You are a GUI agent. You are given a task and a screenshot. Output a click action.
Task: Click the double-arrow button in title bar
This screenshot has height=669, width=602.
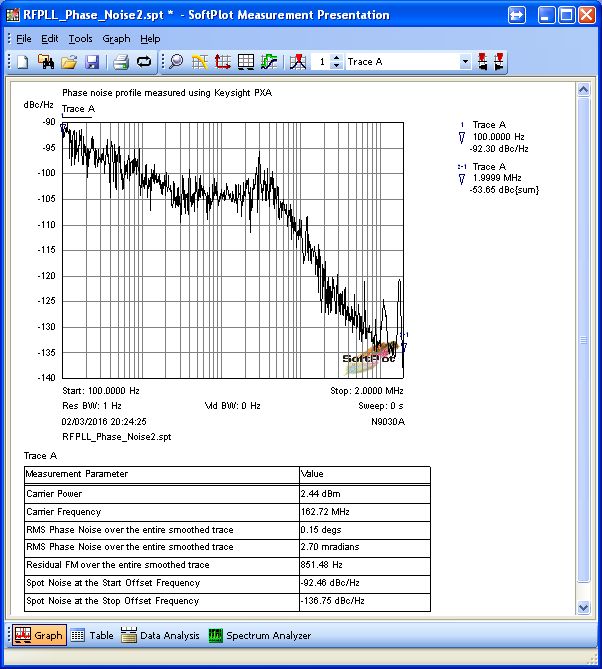coord(517,16)
